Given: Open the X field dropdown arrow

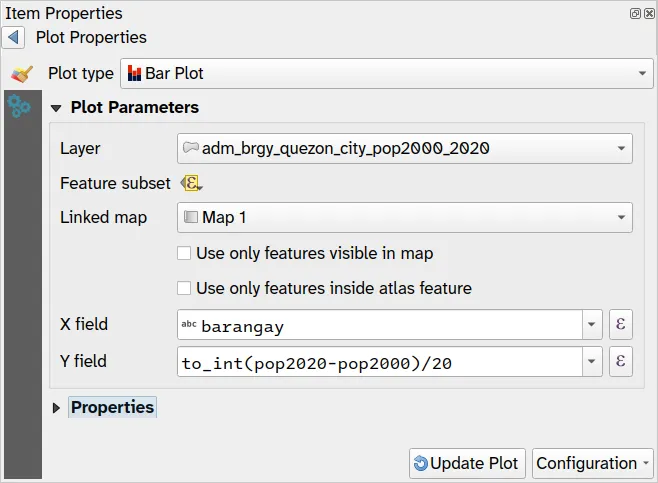Looking at the screenshot, I should (592, 324).
